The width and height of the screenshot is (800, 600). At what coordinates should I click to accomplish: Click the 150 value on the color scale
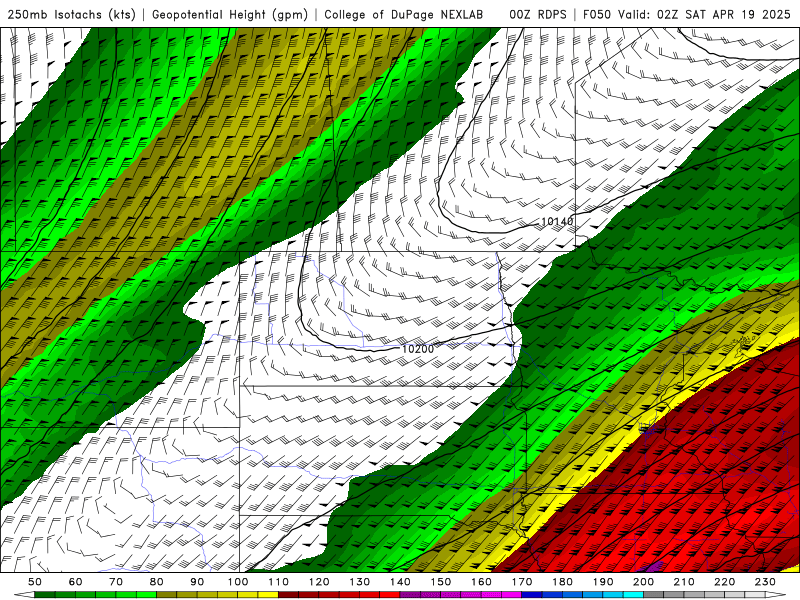click(x=440, y=582)
